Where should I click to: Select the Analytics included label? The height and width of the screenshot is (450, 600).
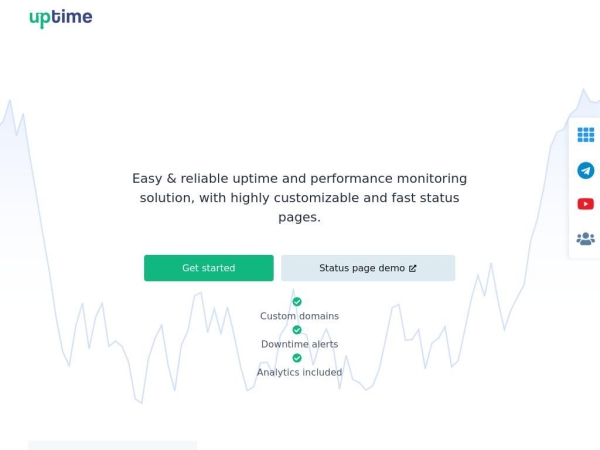(x=300, y=372)
